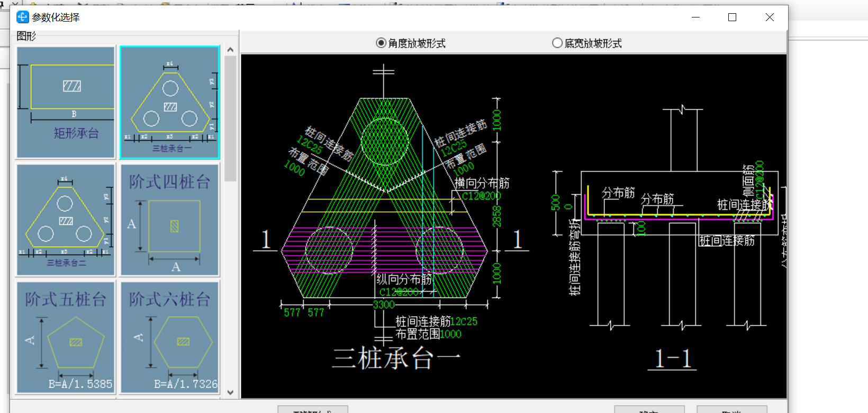This screenshot has height=413, width=868.
Task: Click the 横向分布筋 C12@200 value
Action: 481,196
